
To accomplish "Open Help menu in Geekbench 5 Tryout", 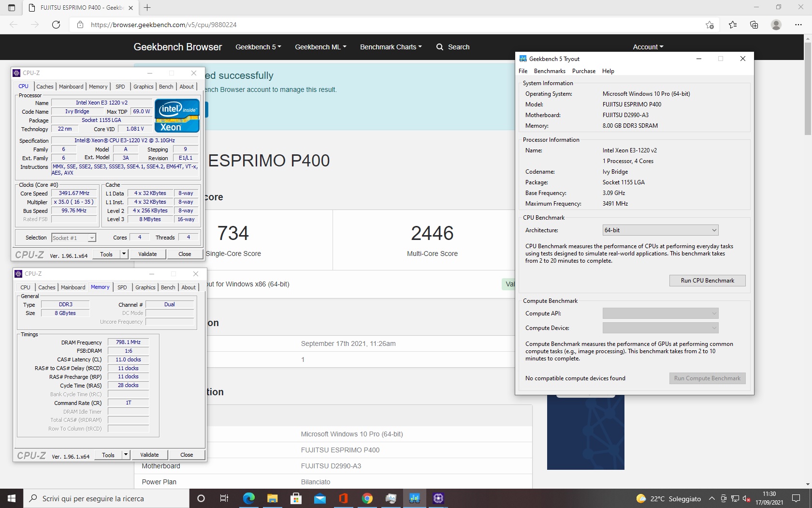I will pos(608,71).
